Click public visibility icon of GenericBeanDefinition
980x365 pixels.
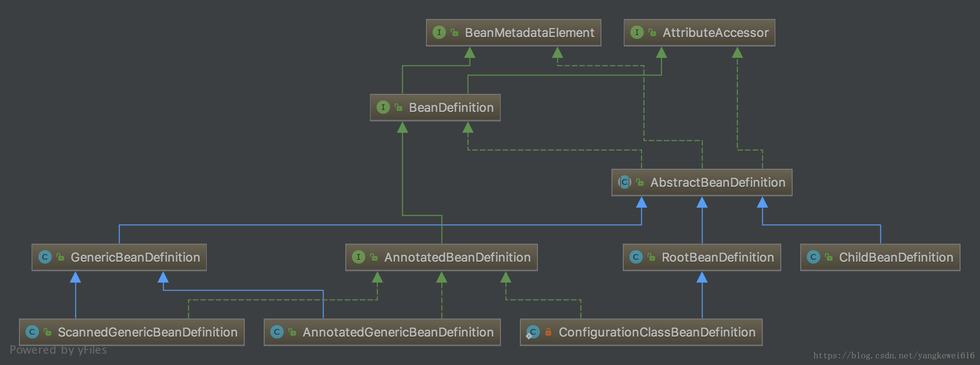pyautogui.click(x=60, y=257)
